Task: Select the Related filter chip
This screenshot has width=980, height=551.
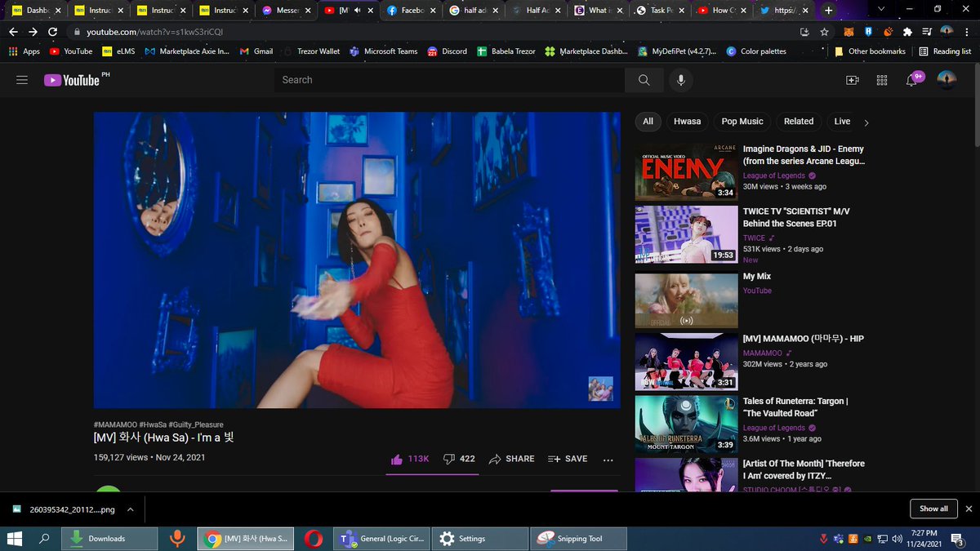Action: click(x=799, y=122)
